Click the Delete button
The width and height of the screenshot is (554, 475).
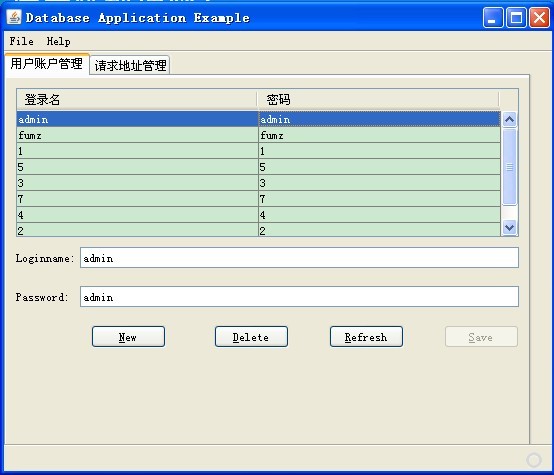tap(251, 337)
